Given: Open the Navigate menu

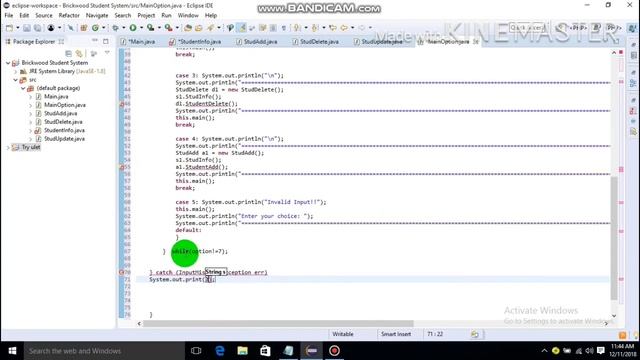Looking at the screenshot, I should pyautogui.click(x=97, y=16).
